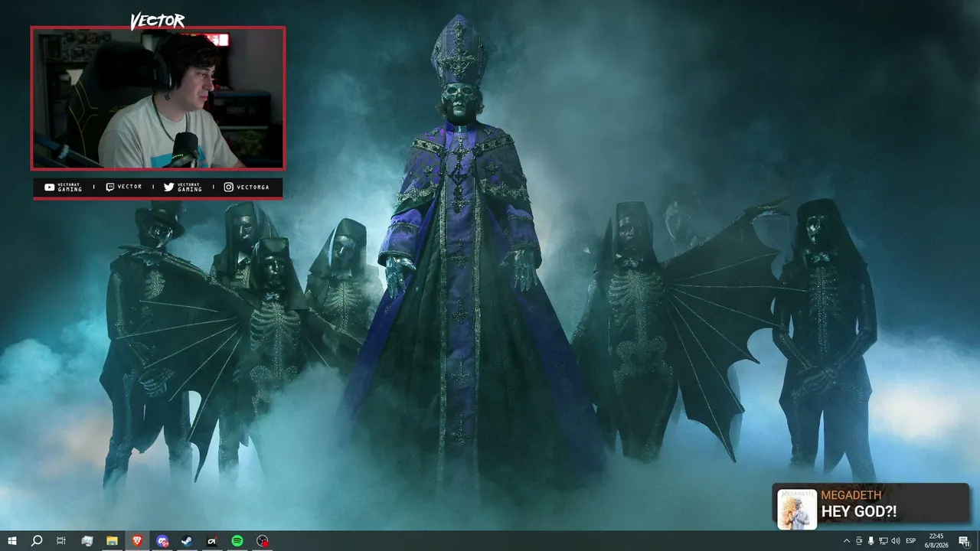This screenshot has width=980, height=551.
Task: Open the black-and-white app icon beside Steam
Action: [212, 541]
